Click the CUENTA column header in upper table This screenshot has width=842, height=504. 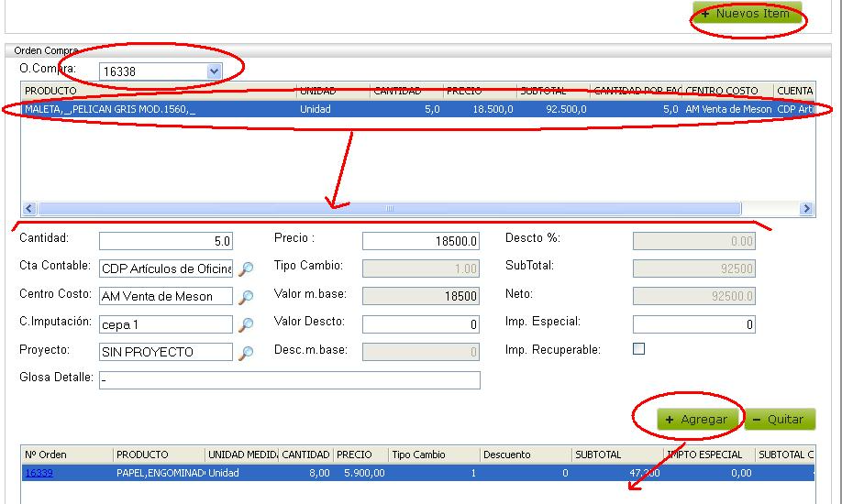794,91
